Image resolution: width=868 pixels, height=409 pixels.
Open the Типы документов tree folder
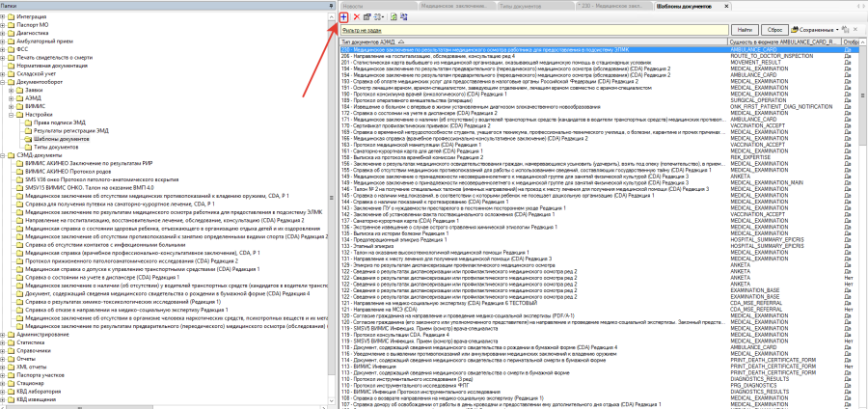pyautogui.click(x=55, y=148)
